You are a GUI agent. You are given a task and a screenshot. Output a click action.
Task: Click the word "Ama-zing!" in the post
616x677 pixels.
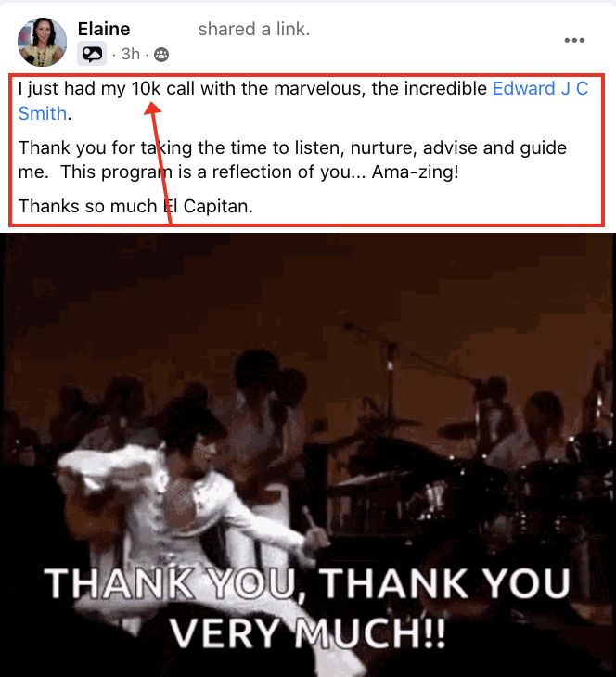415,172
